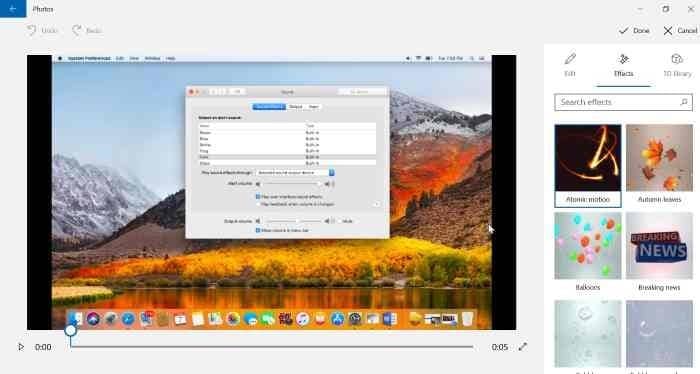This screenshot has height=374, width=700.
Task: Open the System Preferences menu in the video
Action: click(x=89, y=58)
